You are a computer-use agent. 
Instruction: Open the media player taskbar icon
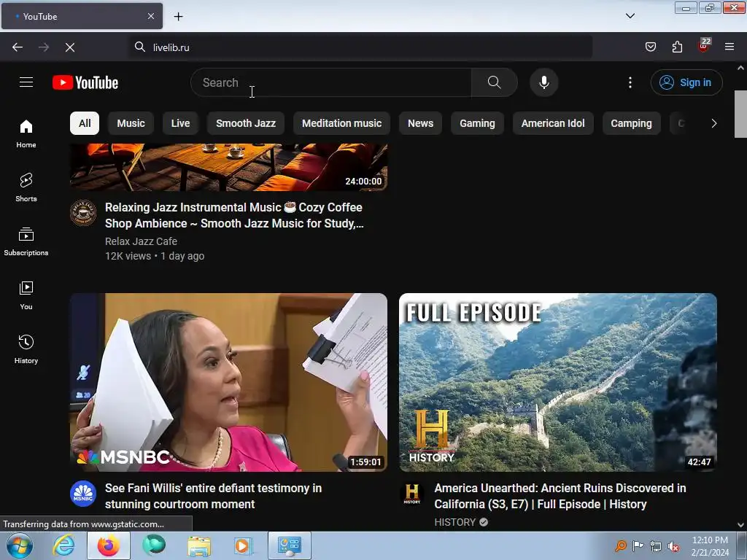[242, 545]
